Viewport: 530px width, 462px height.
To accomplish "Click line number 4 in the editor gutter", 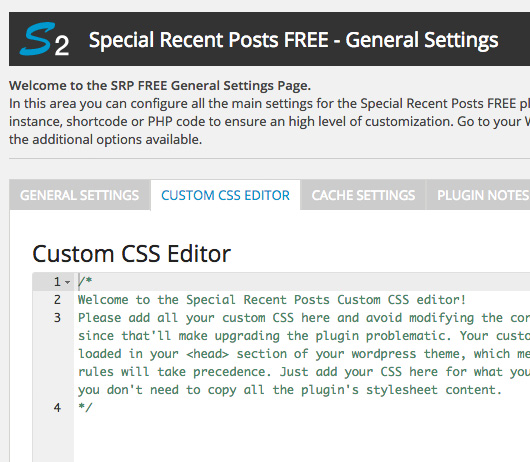I will click(x=57, y=408).
